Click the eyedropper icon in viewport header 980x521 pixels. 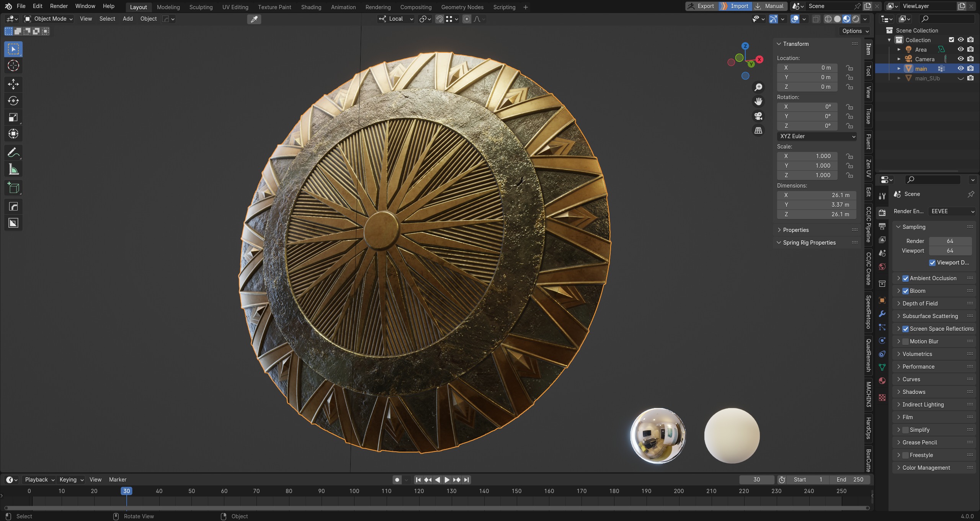pyautogui.click(x=254, y=19)
